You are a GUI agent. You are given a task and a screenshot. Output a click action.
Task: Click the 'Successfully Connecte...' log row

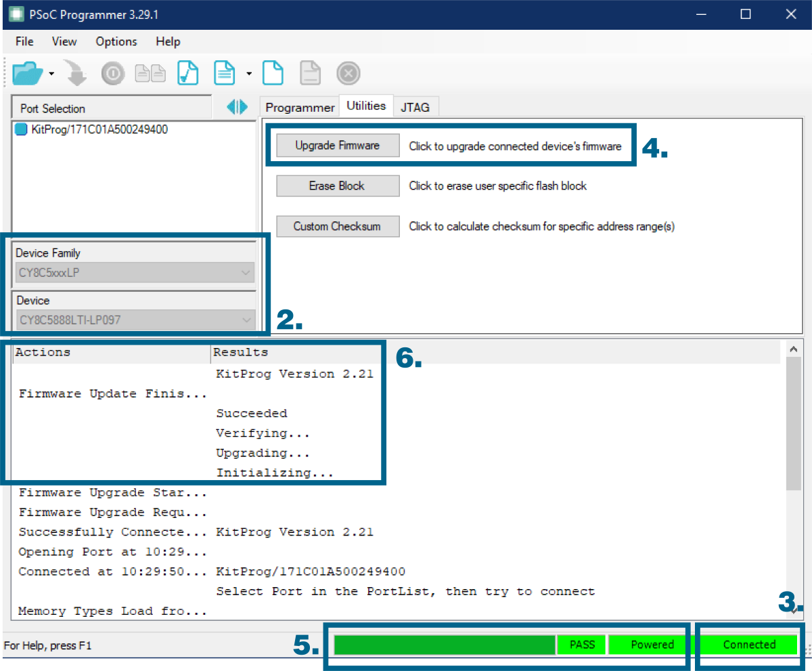tap(112, 532)
